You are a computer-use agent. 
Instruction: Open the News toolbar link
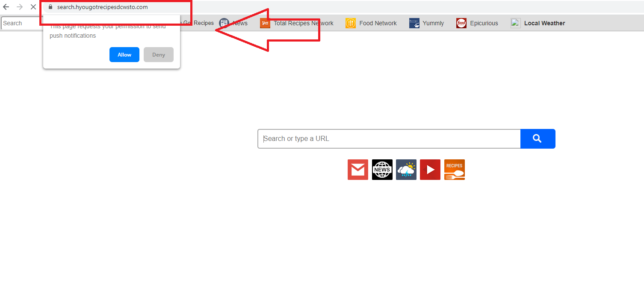point(233,23)
